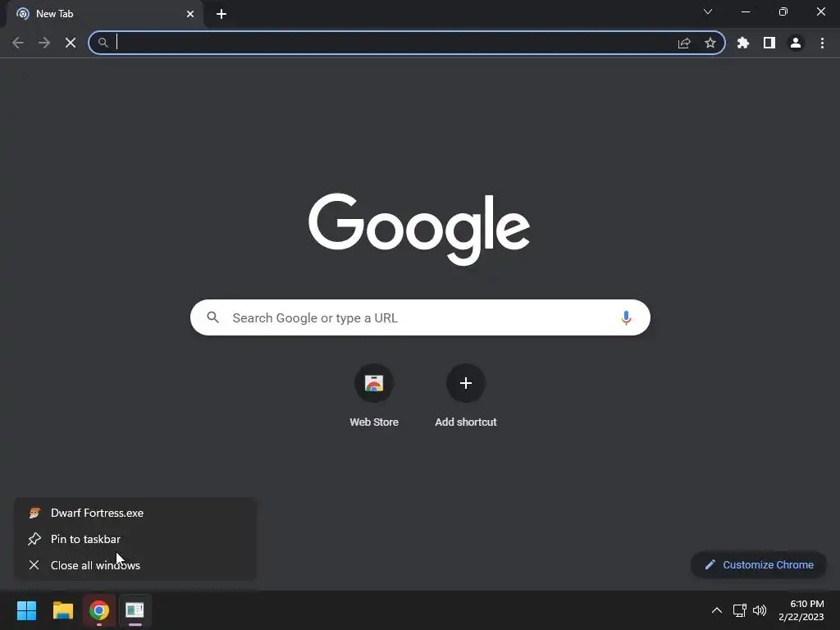Open the Extensions puzzle icon
This screenshot has width=840, height=630.
coord(743,43)
